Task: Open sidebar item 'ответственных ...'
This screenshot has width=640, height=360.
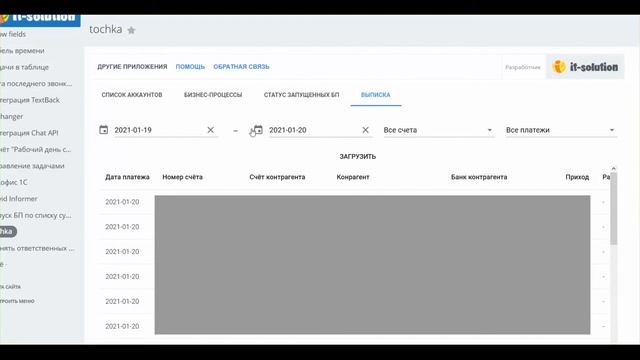Action: (37, 248)
